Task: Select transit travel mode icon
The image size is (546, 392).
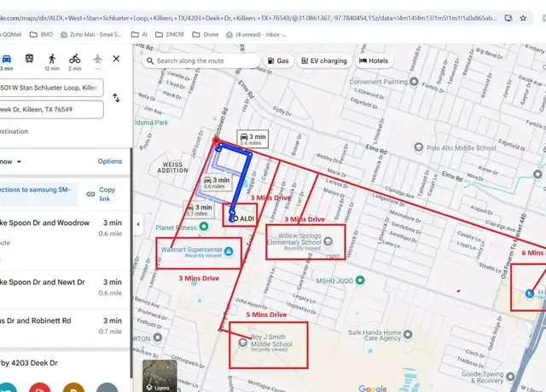Action: (x=29, y=59)
